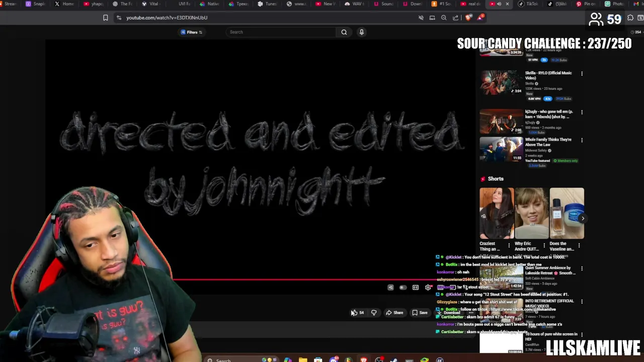The width and height of the screenshot is (644, 362).
Task: Open options menu for the kj2ugly video
Action: [582, 112]
